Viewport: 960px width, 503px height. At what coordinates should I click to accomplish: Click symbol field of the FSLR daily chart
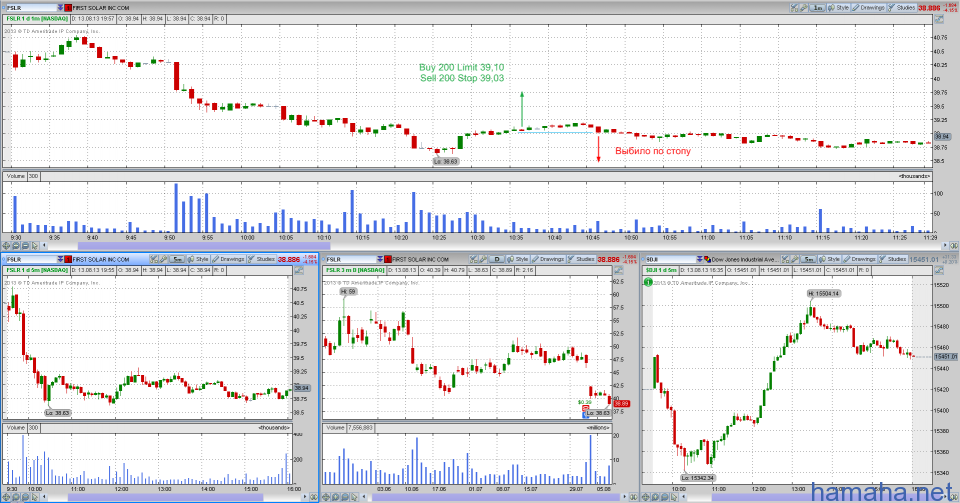click(x=350, y=259)
